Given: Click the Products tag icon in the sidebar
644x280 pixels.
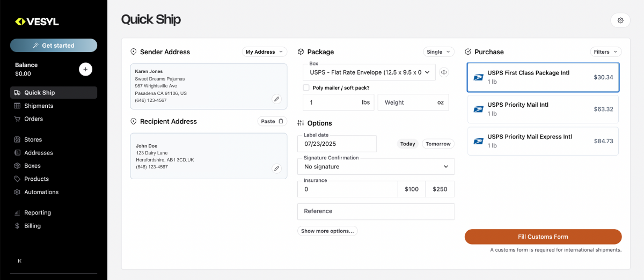Looking at the screenshot, I should point(17,179).
